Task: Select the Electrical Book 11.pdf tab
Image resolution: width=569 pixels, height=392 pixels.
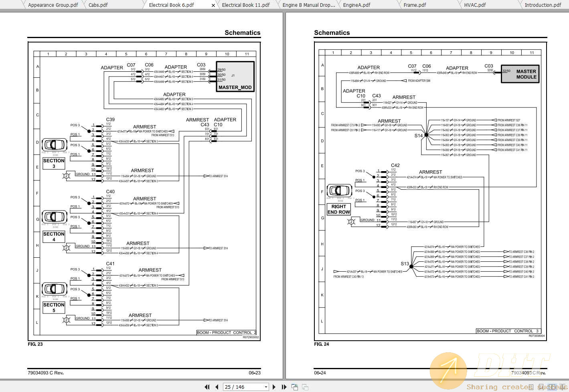Action: point(246,5)
